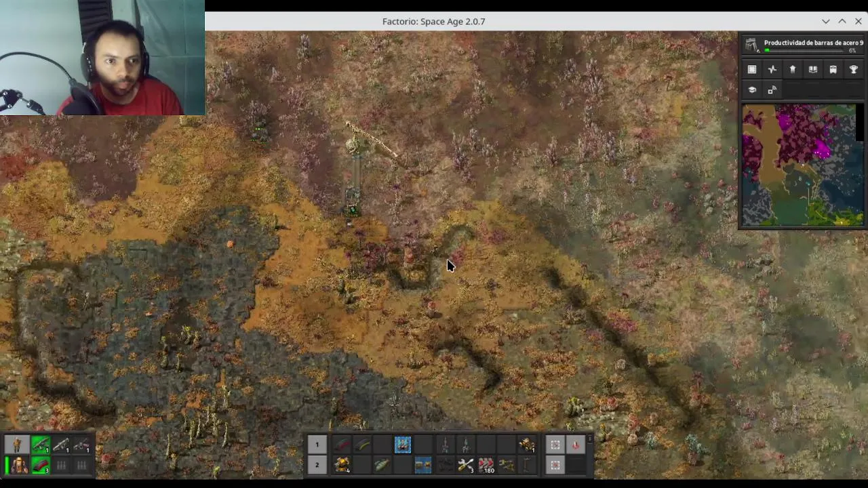Click the empty third ammo slot
The height and width of the screenshot is (488, 868).
(81, 466)
